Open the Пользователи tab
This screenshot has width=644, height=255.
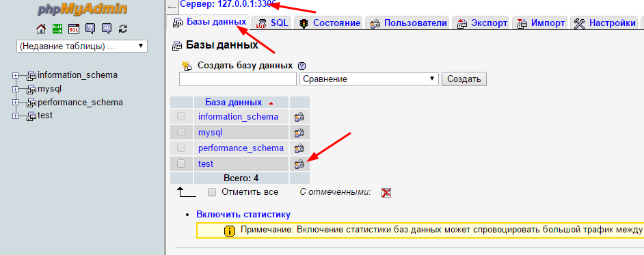pyautogui.click(x=407, y=23)
